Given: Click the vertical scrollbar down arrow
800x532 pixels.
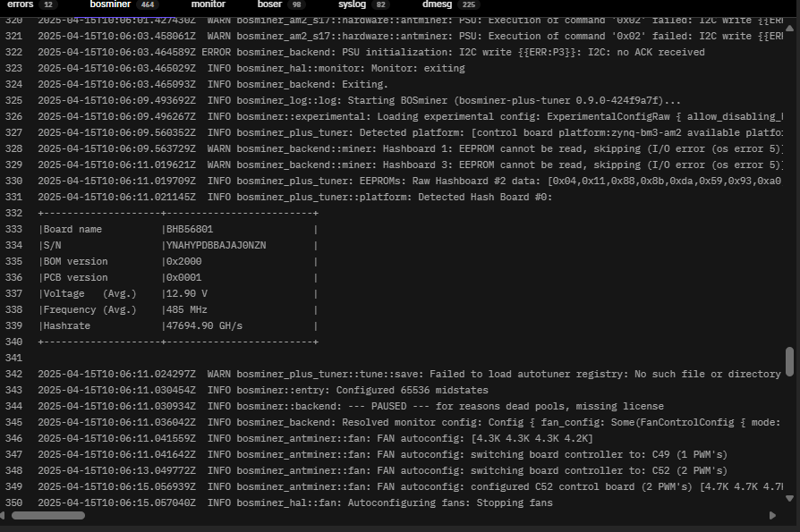Looking at the screenshot, I should pyautogui.click(x=789, y=498).
